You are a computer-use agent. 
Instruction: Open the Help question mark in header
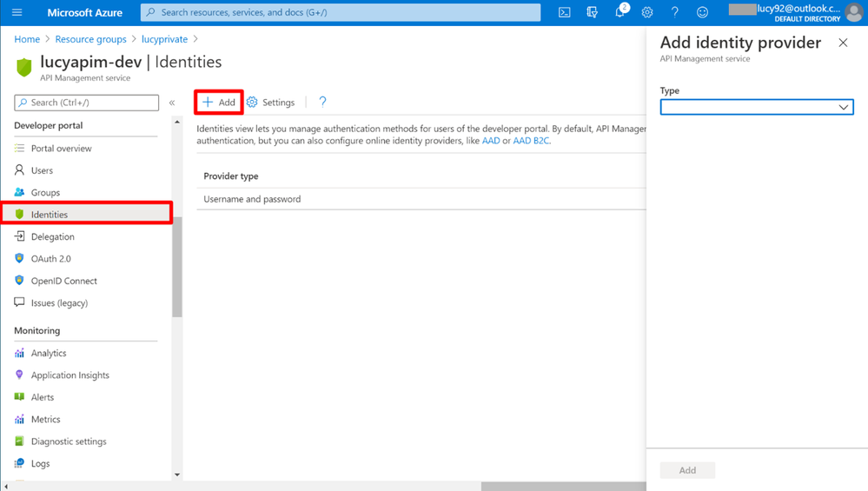(674, 12)
